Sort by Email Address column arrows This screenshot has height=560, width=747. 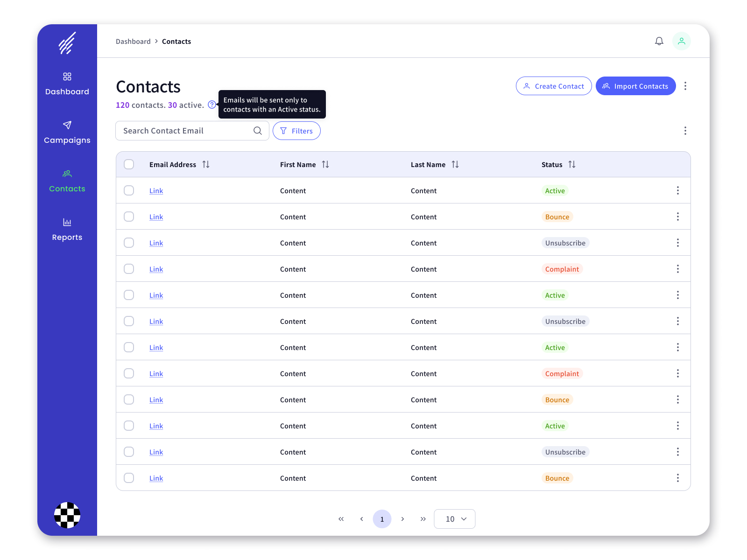[x=206, y=164]
